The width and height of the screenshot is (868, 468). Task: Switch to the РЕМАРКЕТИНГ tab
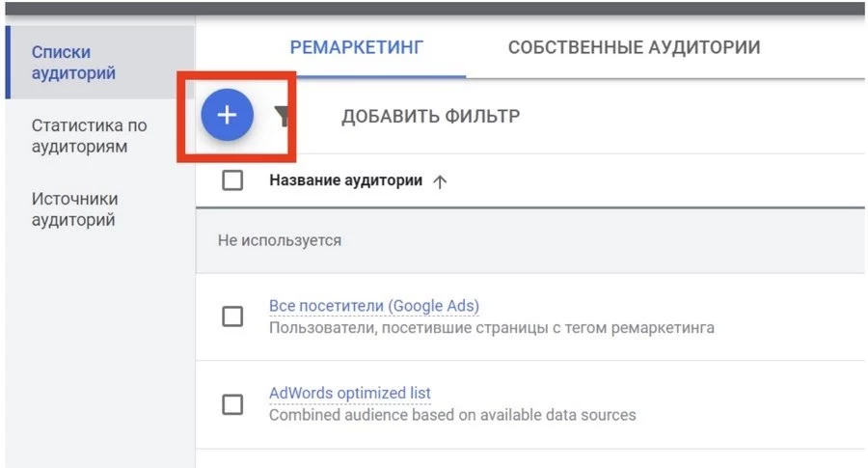(358, 47)
